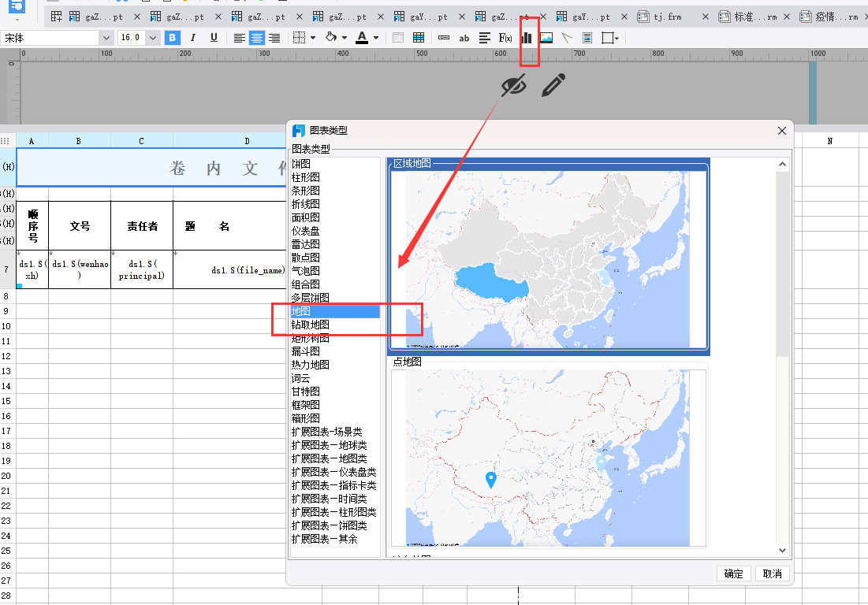Select 甘特图 chart type
The height and width of the screenshot is (605, 868).
(x=306, y=392)
